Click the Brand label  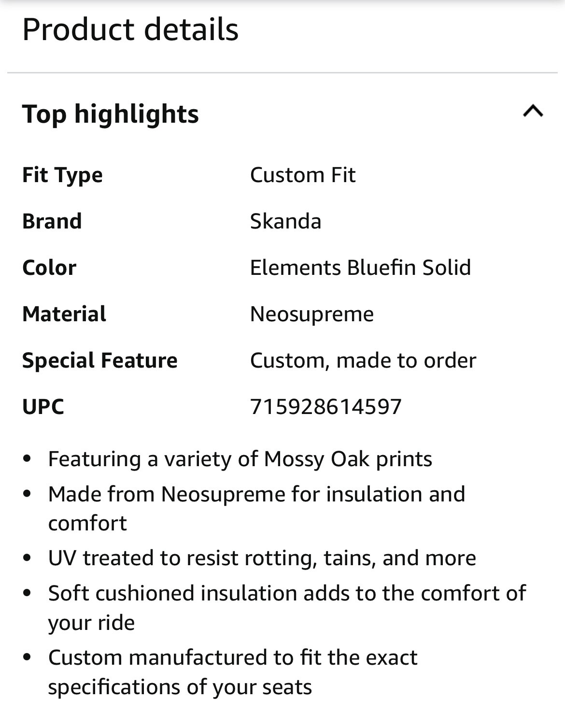click(x=52, y=221)
